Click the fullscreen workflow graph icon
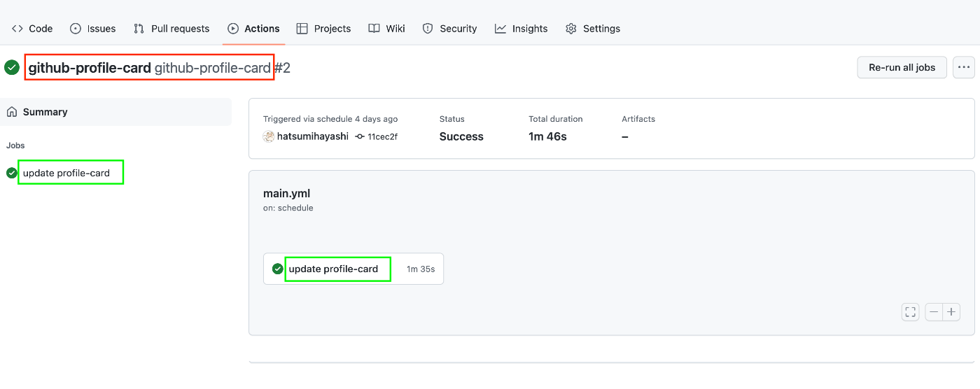Viewport: 980px width, 389px height. [x=910, y=312]
